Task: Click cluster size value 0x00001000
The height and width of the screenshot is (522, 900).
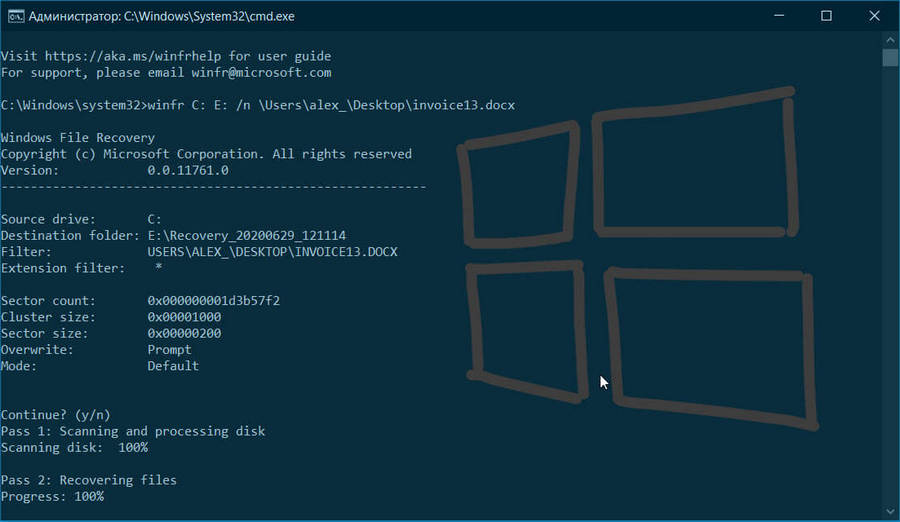Action: (184, 317)
